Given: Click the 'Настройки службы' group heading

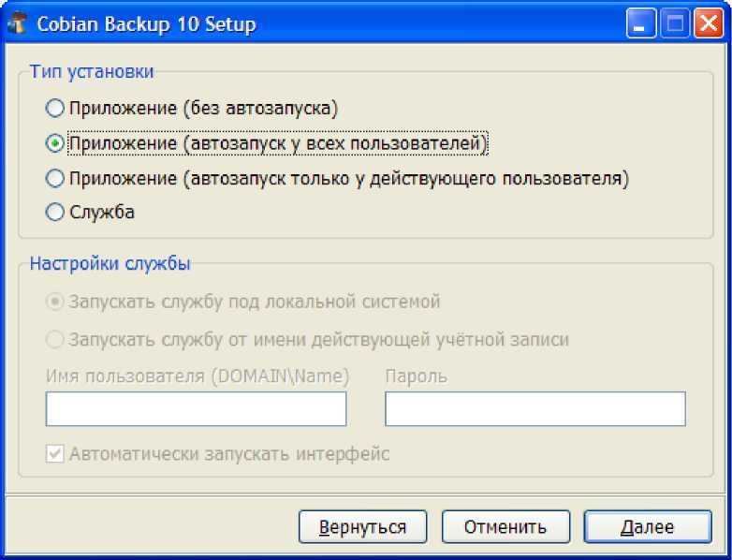Looking at the screenshot, I should pos(110,263).
